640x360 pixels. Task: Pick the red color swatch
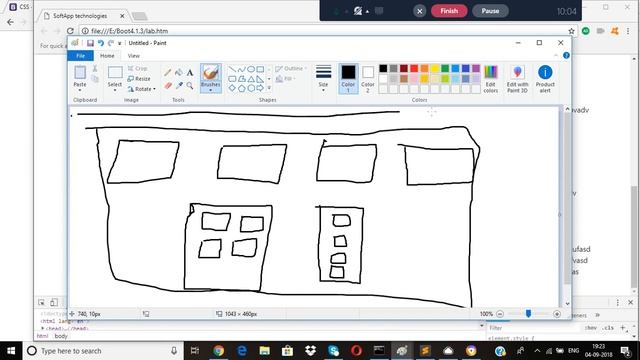[x=414, y=68]
